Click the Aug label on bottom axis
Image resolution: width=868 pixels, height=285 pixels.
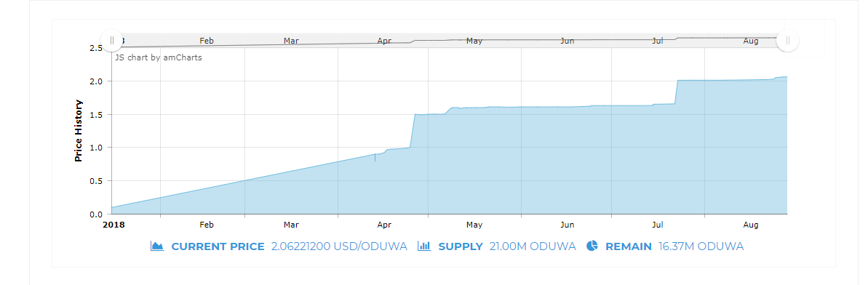click(751, 225)
